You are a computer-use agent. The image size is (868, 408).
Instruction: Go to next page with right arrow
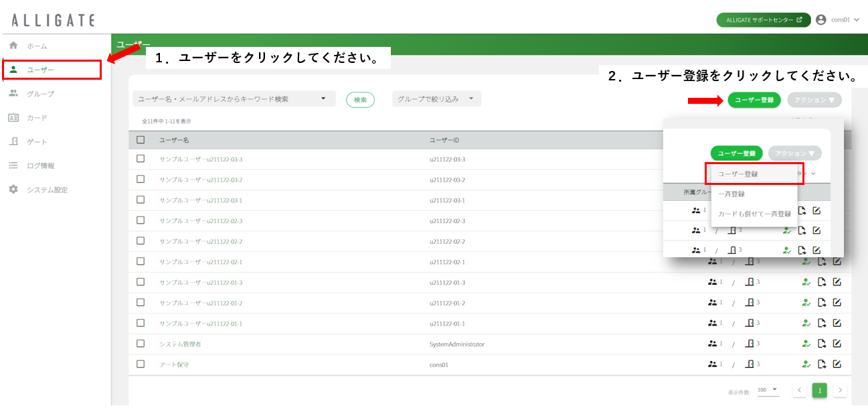point(840,390)
